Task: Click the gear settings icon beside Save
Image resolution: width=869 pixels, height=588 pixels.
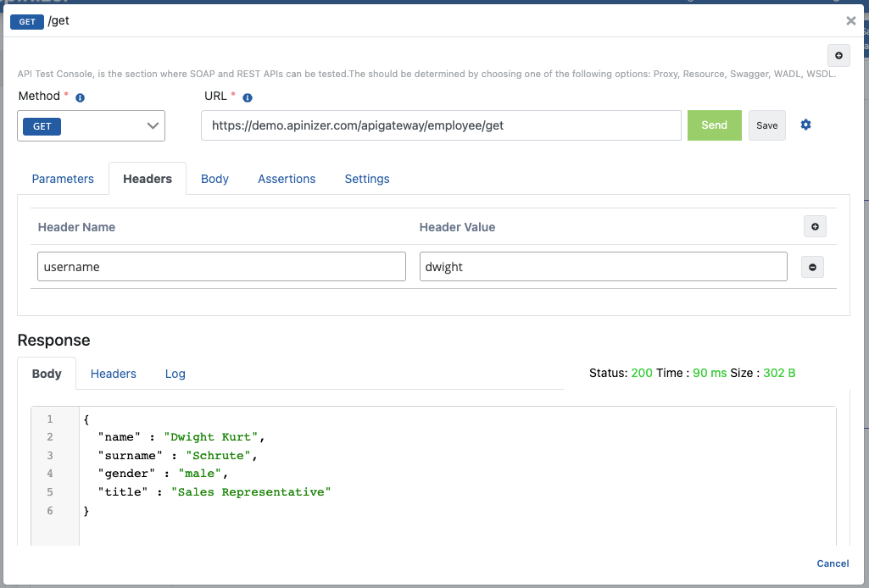Action: click(x=805, y=125)
